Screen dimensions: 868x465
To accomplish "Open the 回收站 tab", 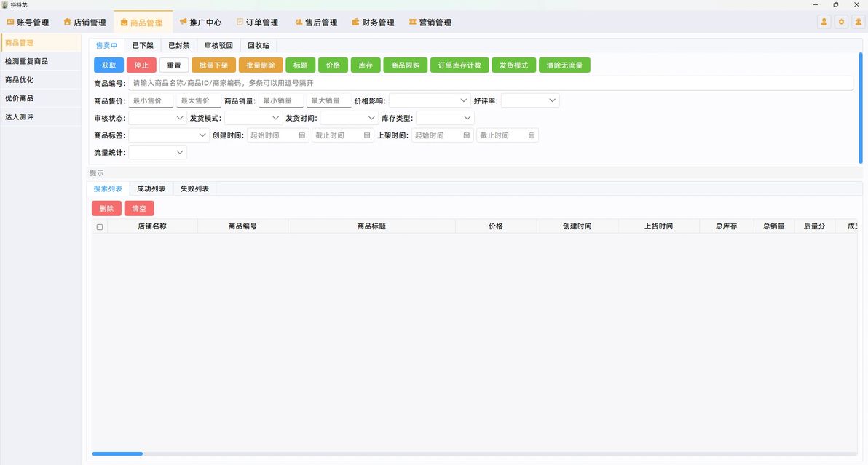I will [259, 45].
